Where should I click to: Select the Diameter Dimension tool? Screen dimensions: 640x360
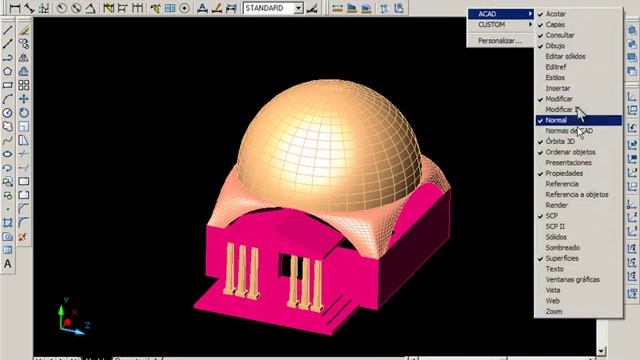(76, 8)
